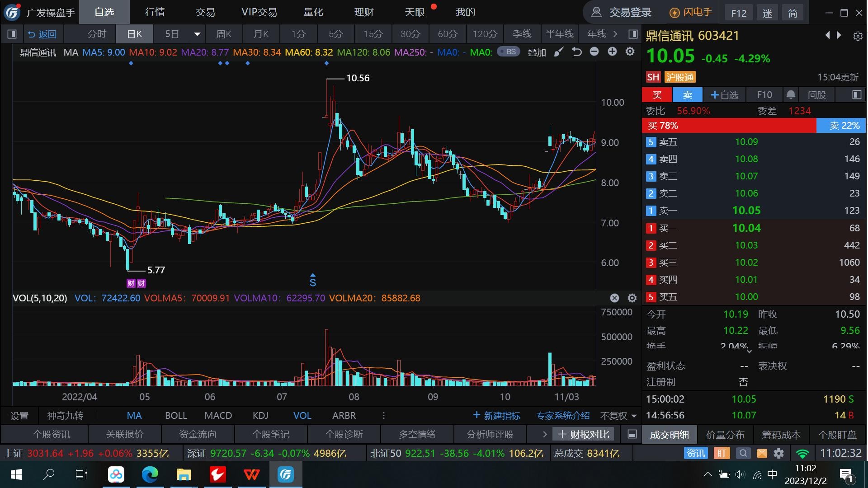Toggle left sidebar panel icon
868x488 pixels.
click(x=12, y=34)
